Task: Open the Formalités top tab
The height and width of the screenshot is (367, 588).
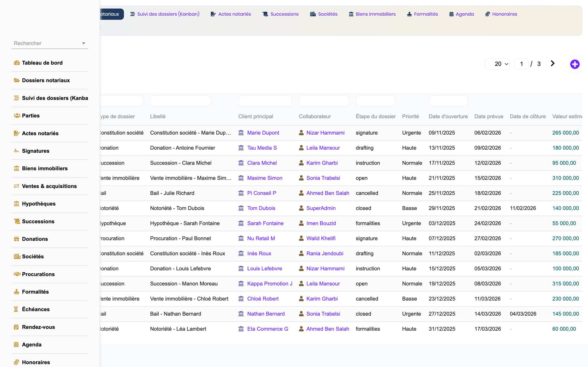Action: [x=422, y=14]
